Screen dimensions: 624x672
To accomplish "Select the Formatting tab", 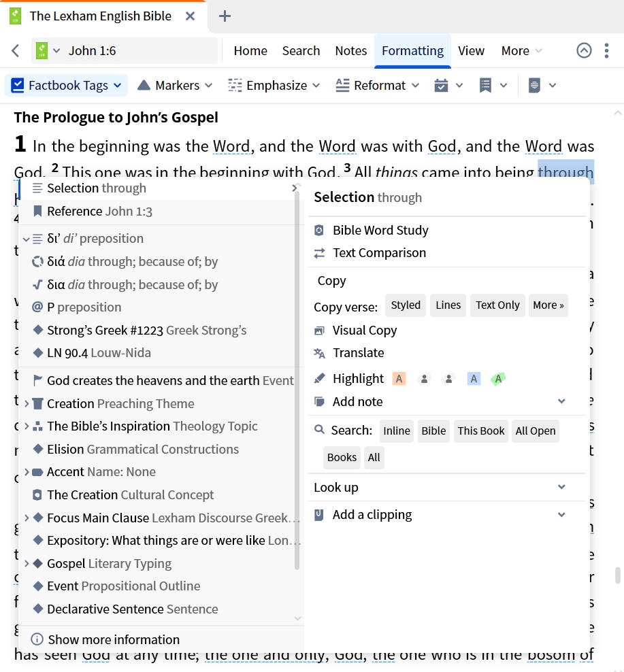I will coord(412,50).
